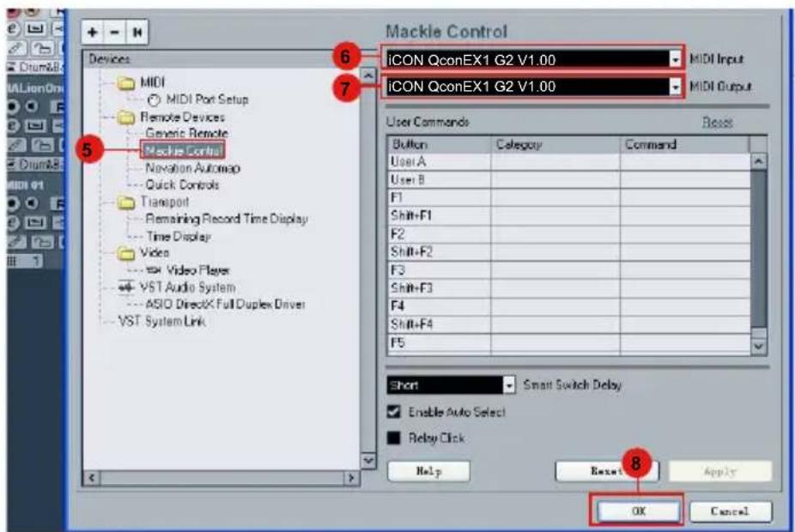Click the MIDI Port Setup icon

(155, 100)
